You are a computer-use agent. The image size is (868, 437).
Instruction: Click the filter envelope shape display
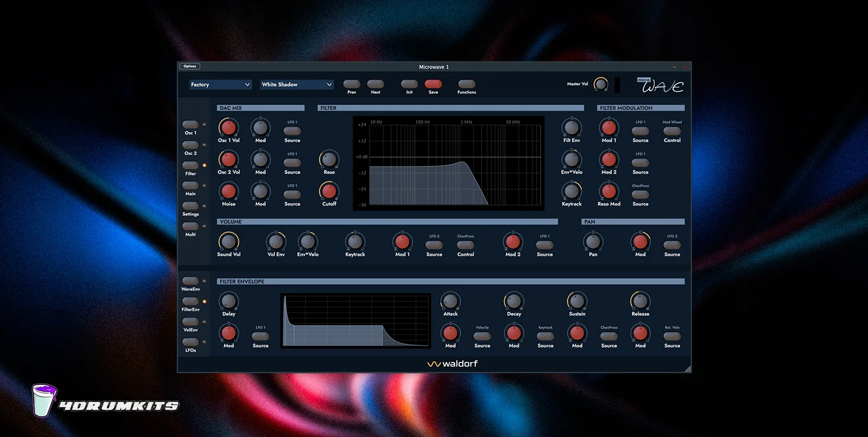coord(356,320)
